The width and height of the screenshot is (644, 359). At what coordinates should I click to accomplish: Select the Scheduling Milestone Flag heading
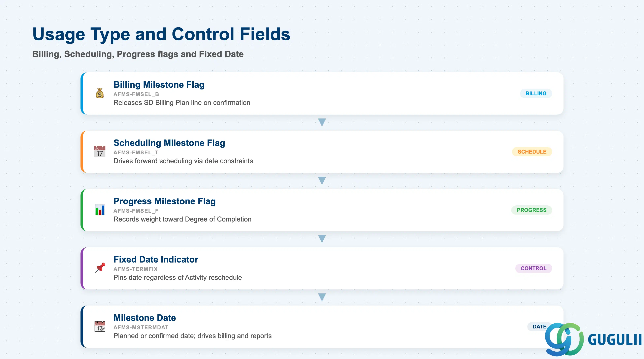169,143
